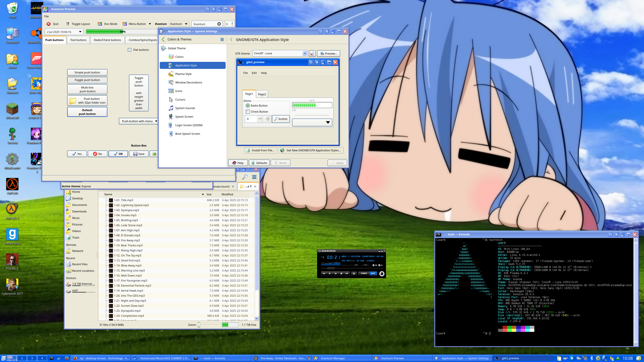Click Audacious eject button

(x=354, y=274)
